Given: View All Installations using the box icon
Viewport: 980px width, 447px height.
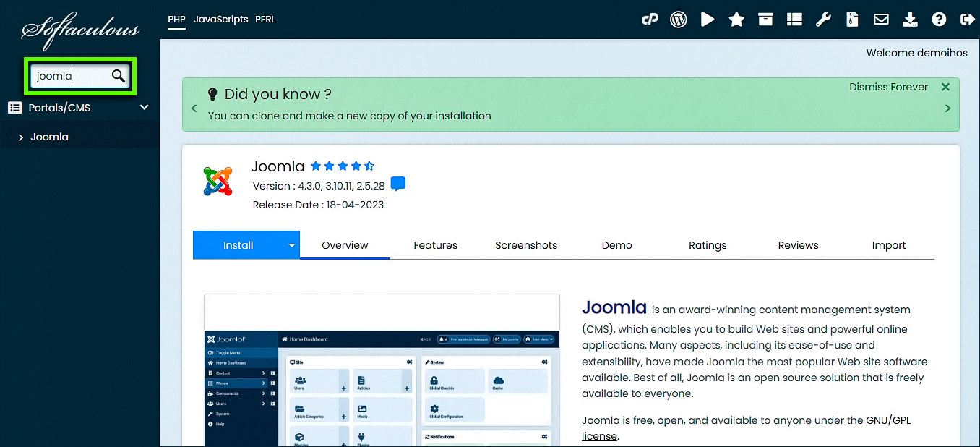Looking at the screenshot, I should pyautogui.click(x=765, y=19).
